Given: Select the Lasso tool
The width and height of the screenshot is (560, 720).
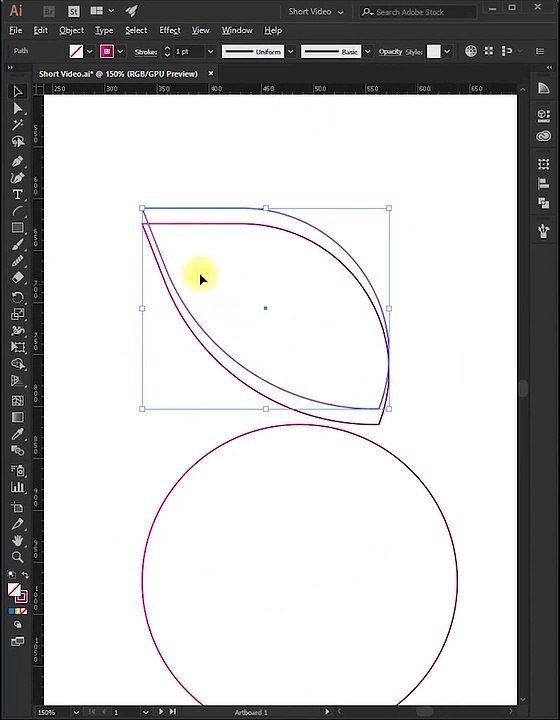Looking at the screenshot, I should click(17, 141).
